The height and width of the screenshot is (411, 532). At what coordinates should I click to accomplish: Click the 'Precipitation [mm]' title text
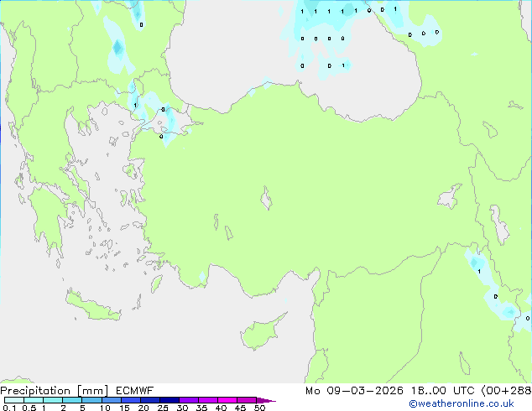55,391
